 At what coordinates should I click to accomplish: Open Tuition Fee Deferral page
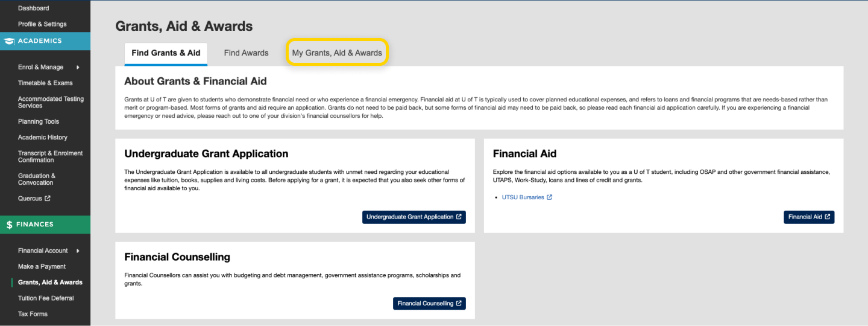point(46,298)
